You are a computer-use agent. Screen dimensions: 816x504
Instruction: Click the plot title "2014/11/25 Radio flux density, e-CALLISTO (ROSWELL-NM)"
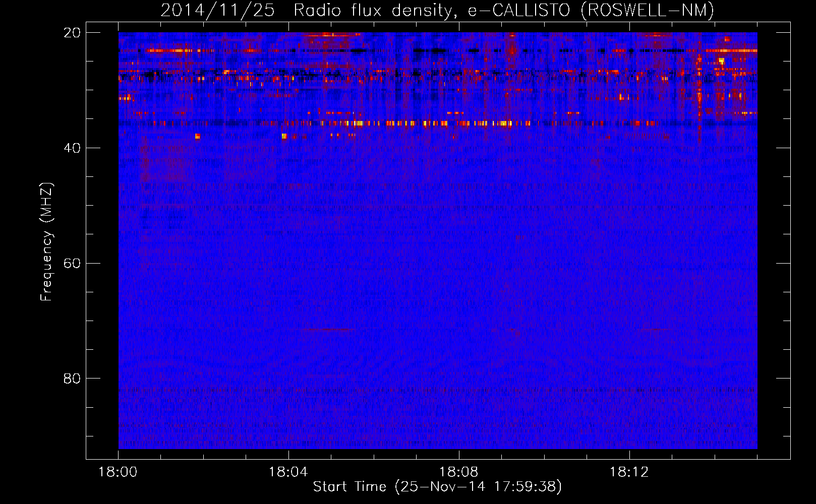437,10
